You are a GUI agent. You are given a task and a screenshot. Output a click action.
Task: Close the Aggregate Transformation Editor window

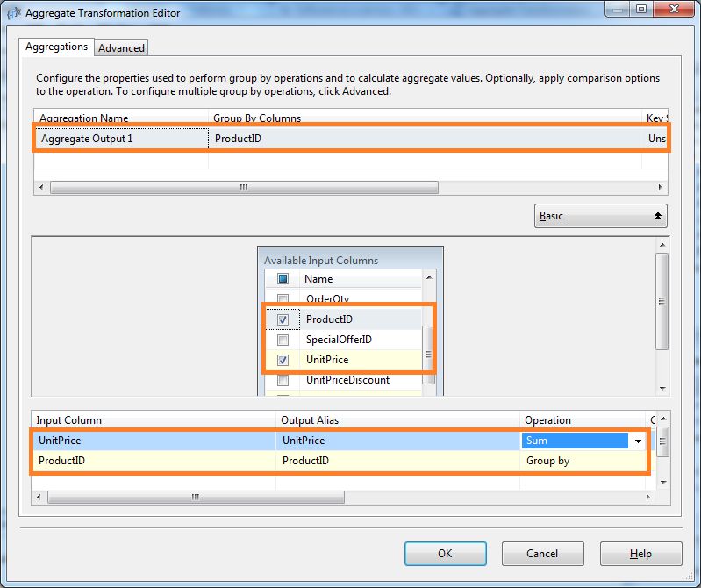click(674, 9)
